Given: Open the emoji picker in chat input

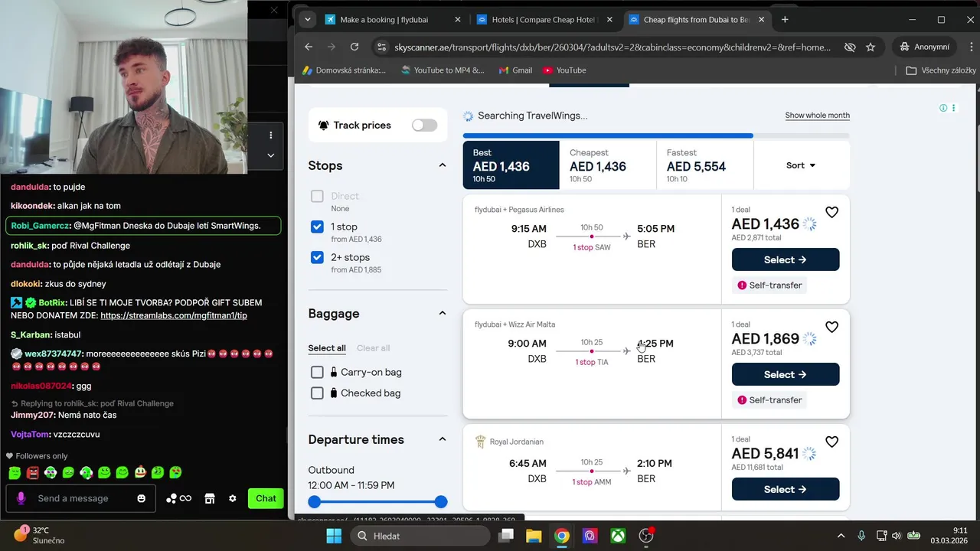Looking at the screenshot, I should [x=141, y=498].
